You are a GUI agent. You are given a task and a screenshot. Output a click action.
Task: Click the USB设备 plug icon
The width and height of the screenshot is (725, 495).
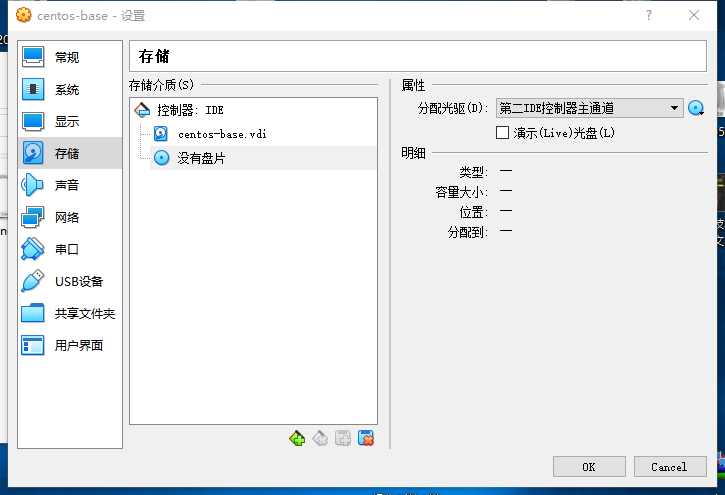33,281
